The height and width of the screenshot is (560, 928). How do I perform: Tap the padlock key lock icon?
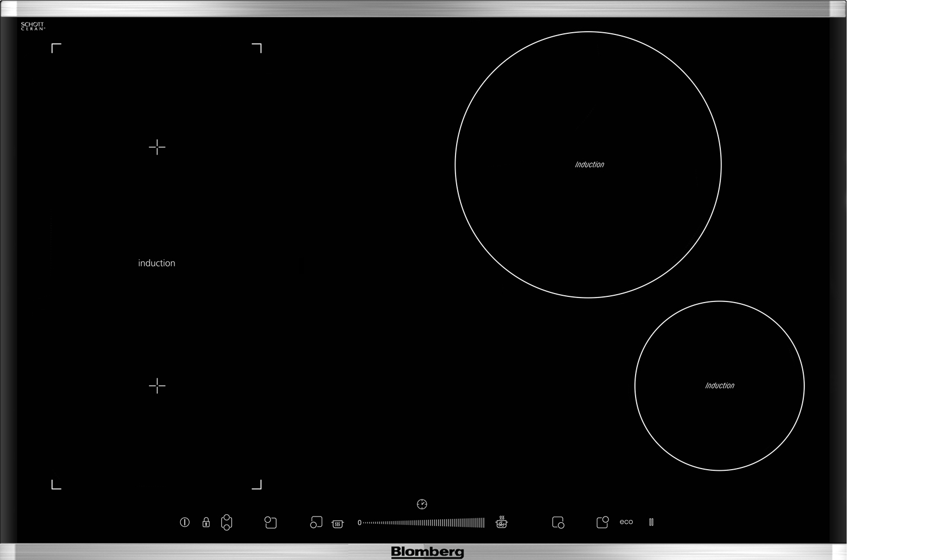pos(206,522)
